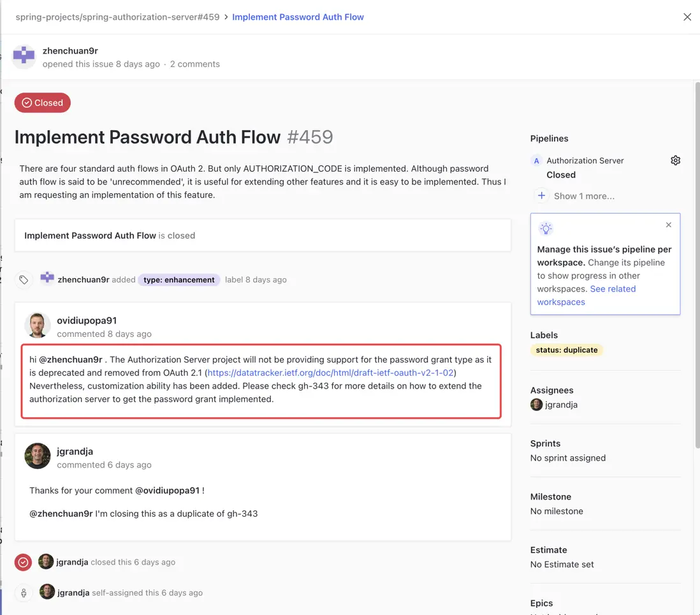Dismiss the manage pipeline tip card
Viewport: 700px width, 615px height.
(668, 225)
